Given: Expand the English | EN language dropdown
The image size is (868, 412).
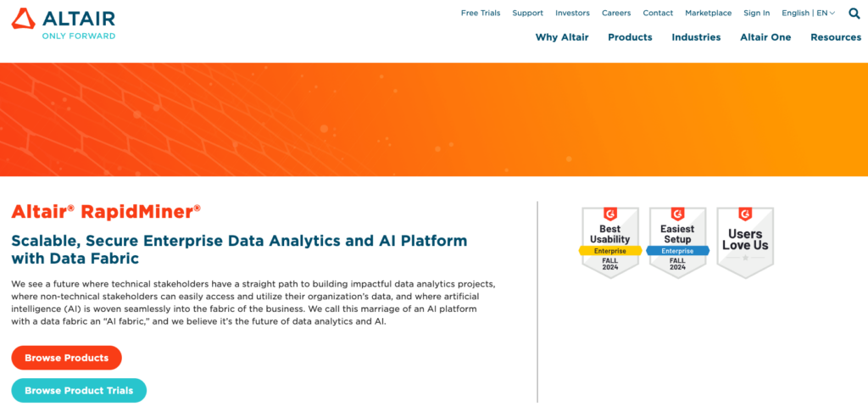Looking at the screenshot, I should click(808, 13).
